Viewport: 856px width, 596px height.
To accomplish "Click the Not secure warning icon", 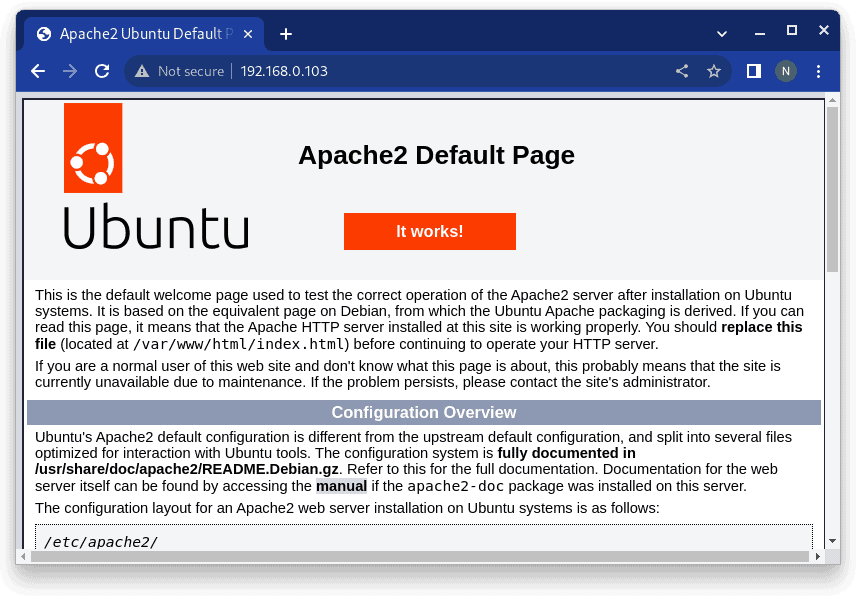I will (142, 71).
